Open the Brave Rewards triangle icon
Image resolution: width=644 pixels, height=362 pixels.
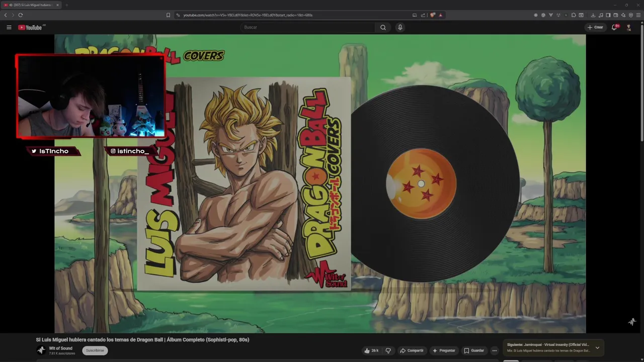[440, 15]
